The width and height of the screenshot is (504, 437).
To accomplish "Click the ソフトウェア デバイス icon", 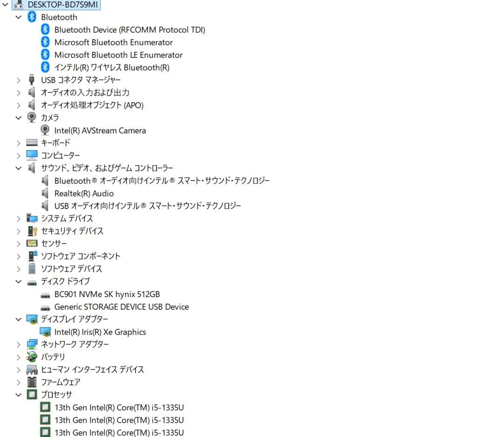I will click(32, 268).
